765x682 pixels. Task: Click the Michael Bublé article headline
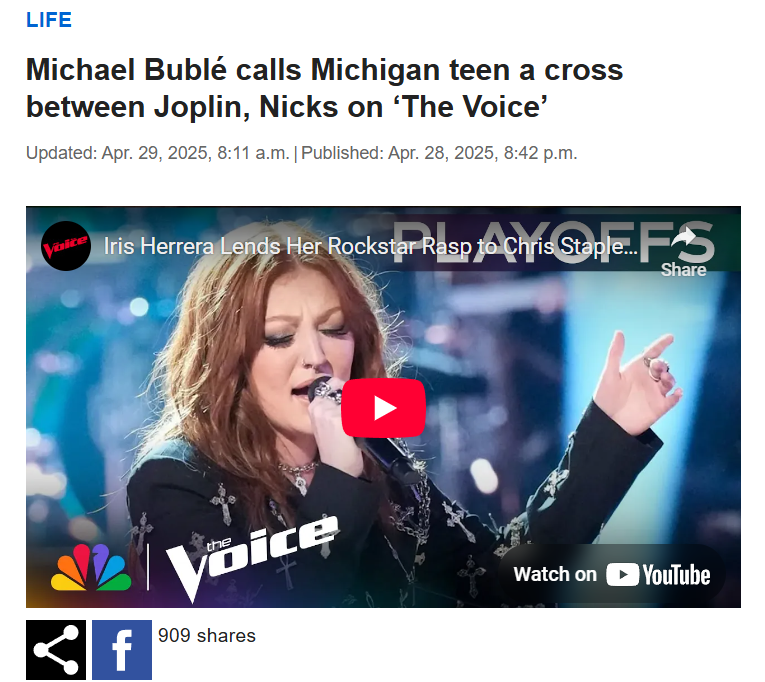[x=324, y=88]
